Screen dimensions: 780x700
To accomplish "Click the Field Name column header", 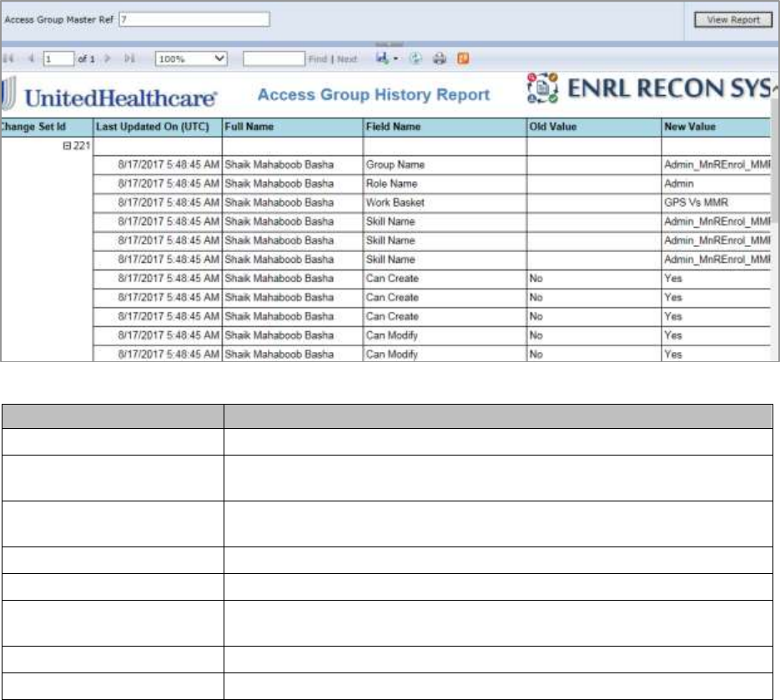I will pyautogui.click(x=445, y=128).
